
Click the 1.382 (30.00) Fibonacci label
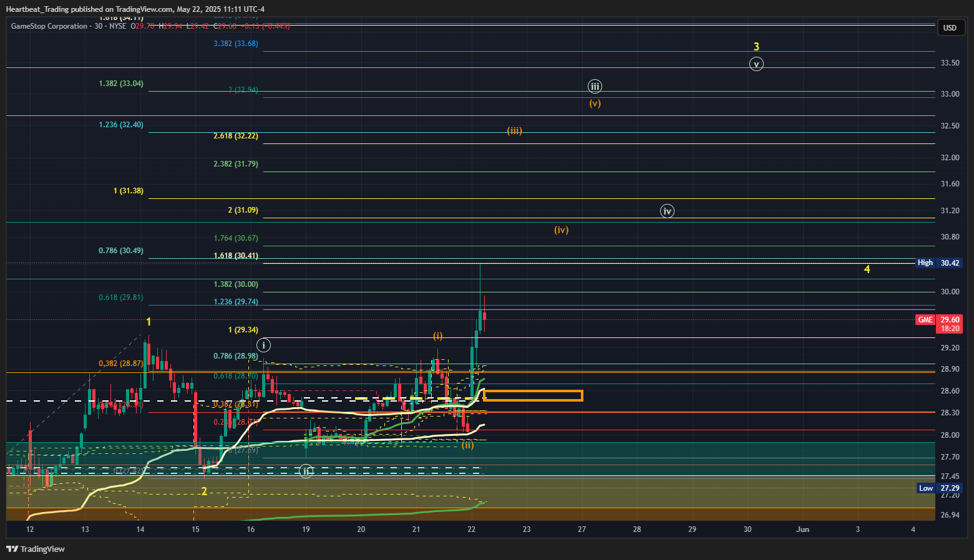coord(236,284)
